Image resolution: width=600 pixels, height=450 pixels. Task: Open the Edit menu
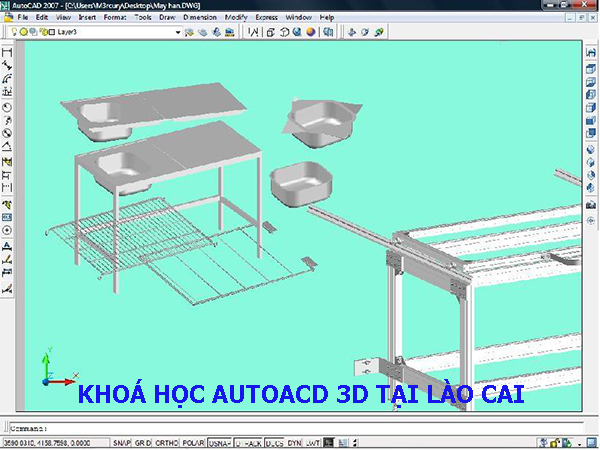pyautogui.click(x=42, y=17)
